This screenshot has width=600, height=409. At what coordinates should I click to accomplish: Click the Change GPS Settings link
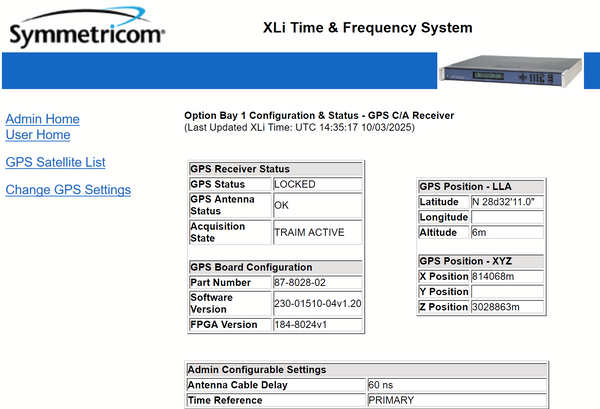pos(68,190)
